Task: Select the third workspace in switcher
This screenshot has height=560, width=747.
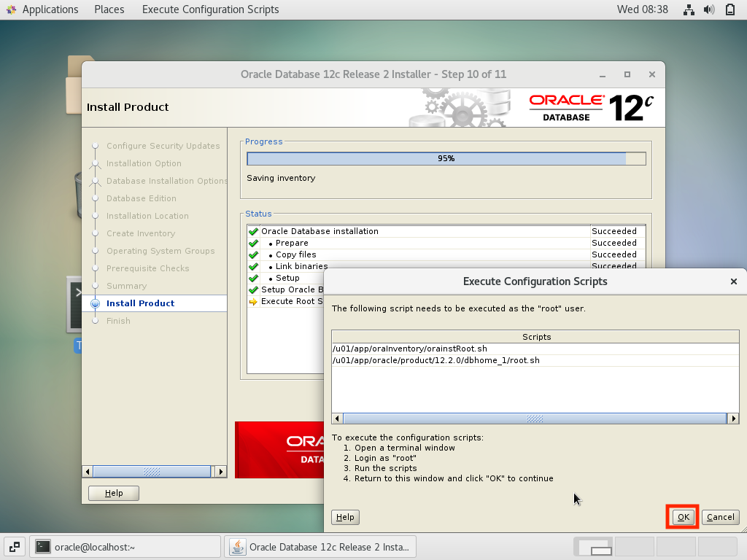Action: (x=676, y=547)
